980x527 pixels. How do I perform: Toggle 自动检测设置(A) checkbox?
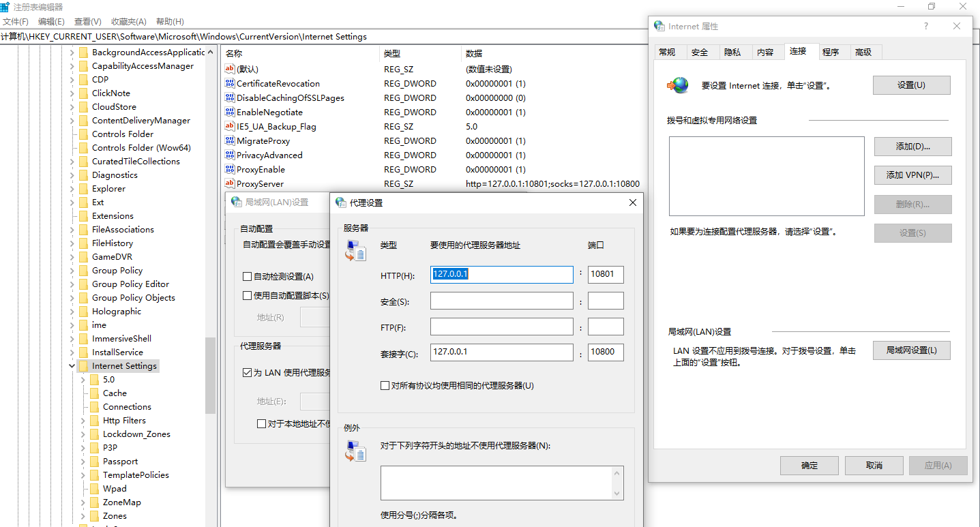[x=248, y=277]
